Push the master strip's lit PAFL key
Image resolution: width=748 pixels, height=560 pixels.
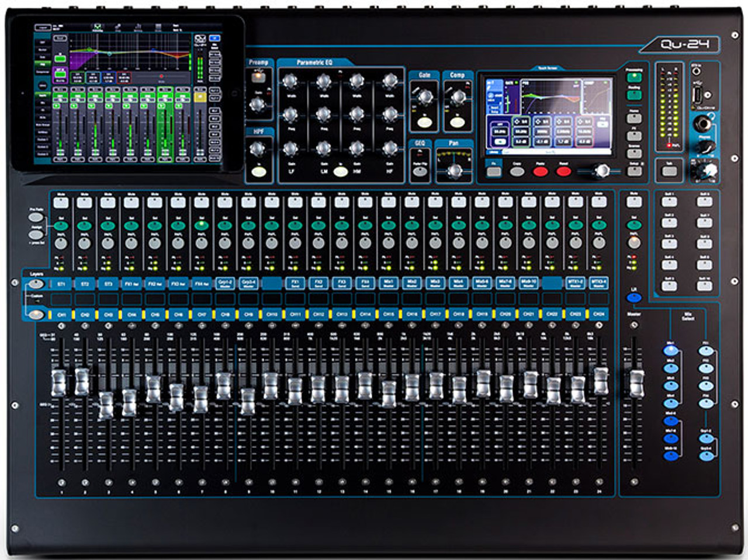pos(633,243)
